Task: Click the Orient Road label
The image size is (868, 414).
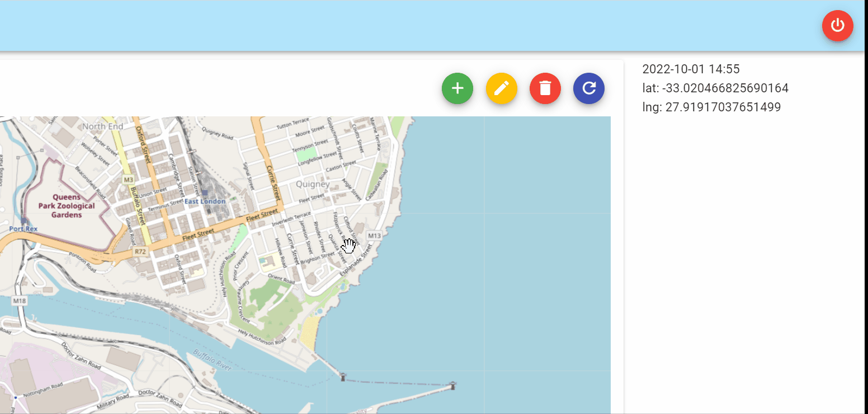Action: [281, 279]
